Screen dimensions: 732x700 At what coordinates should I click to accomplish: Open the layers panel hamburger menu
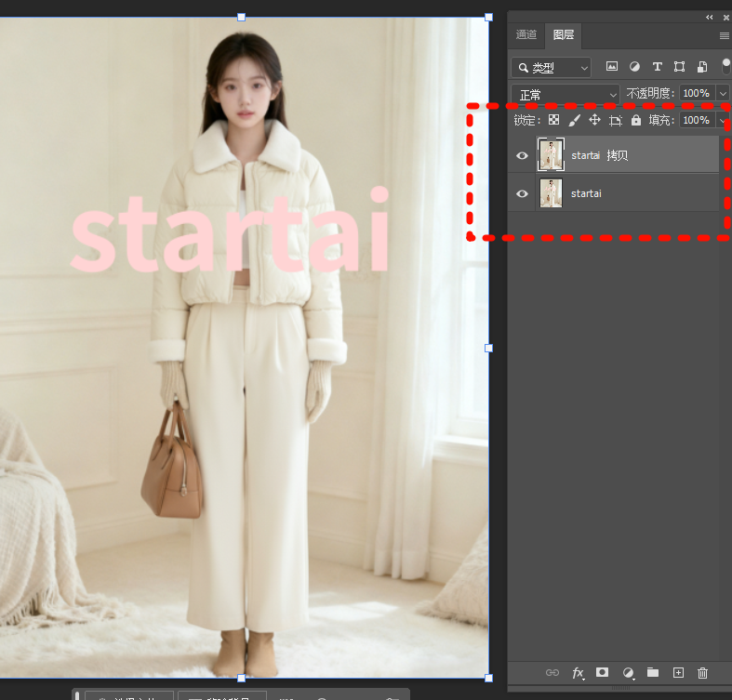point(724,35)
